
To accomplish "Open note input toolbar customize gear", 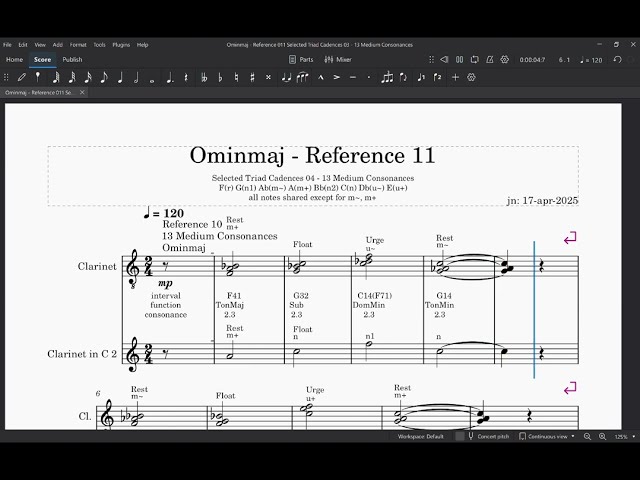I will click(x=471, y=77).
